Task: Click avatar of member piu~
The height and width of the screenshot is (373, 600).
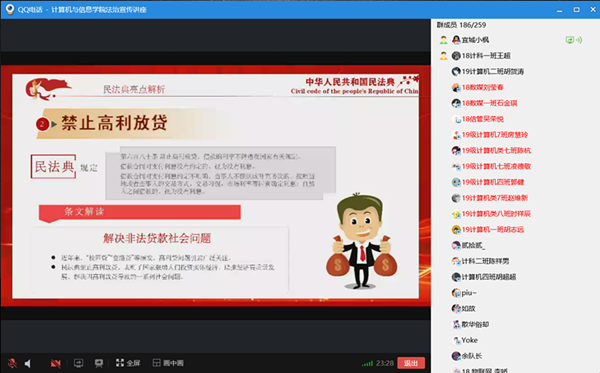Action: point(456,293)
